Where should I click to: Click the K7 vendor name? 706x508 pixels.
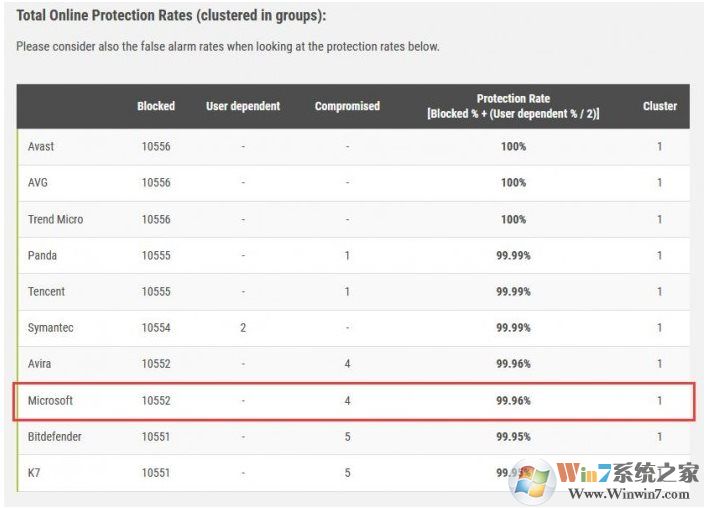pyautogui.click(x=35, y=473)
